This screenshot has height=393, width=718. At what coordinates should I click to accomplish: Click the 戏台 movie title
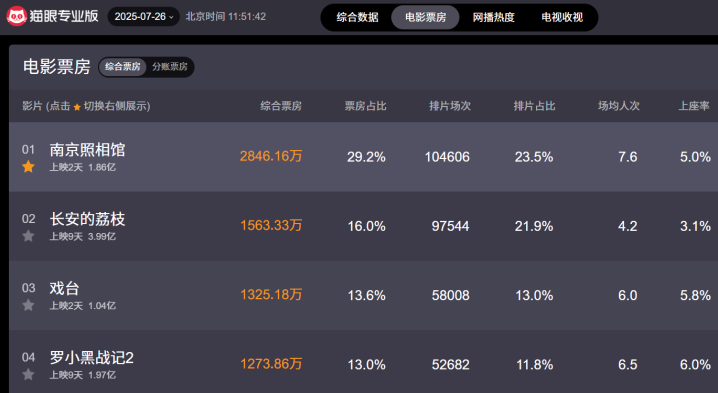tap(65, 288)
